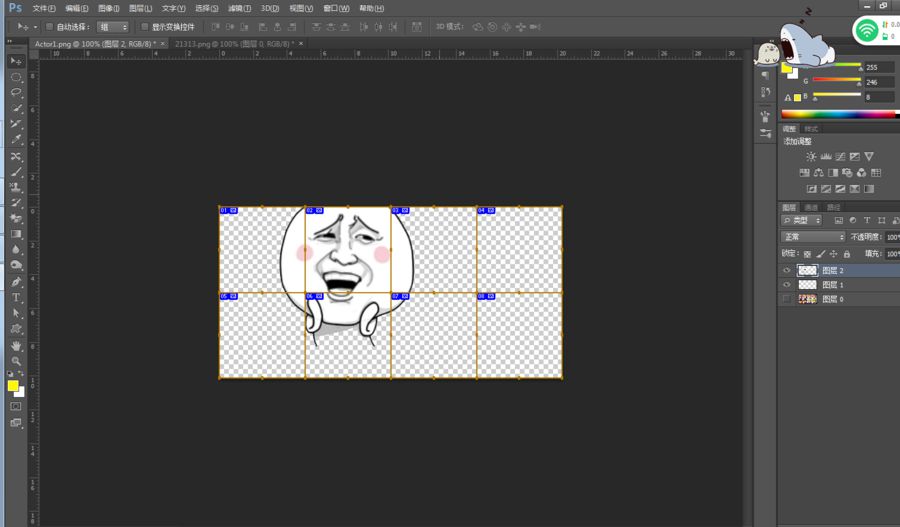Add a Brightness/Contrast adjustment

tap(811, 156)
